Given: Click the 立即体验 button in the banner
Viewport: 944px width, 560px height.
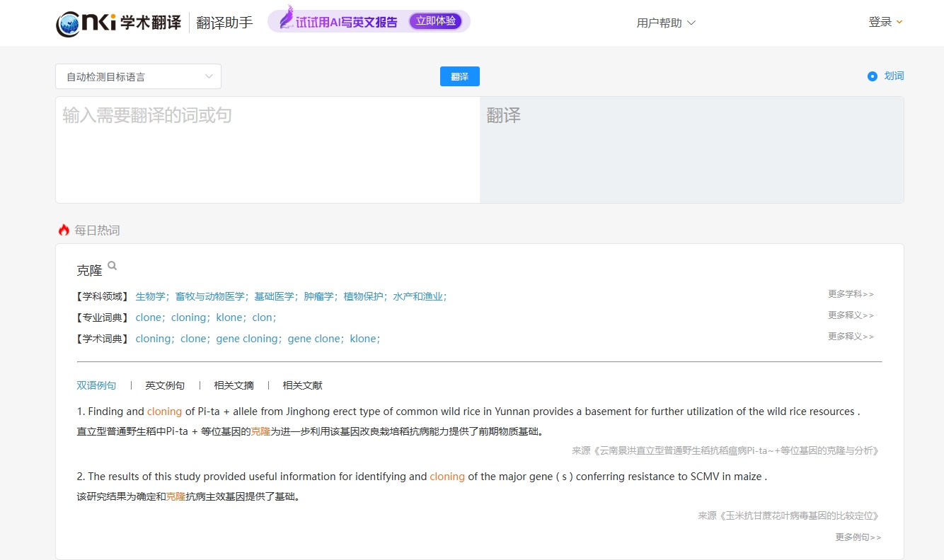Looking at the screenshot, I should tap(436, 21).
